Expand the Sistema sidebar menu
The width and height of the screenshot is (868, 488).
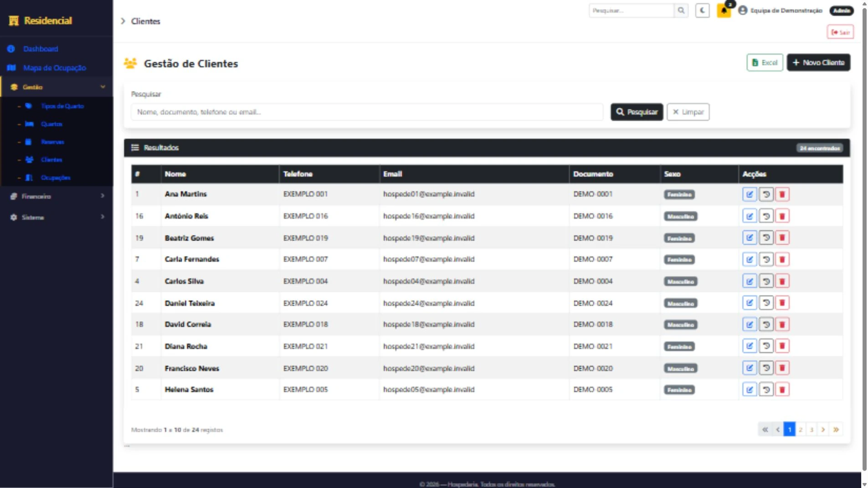pyautogui.click(x=56, y=217)
